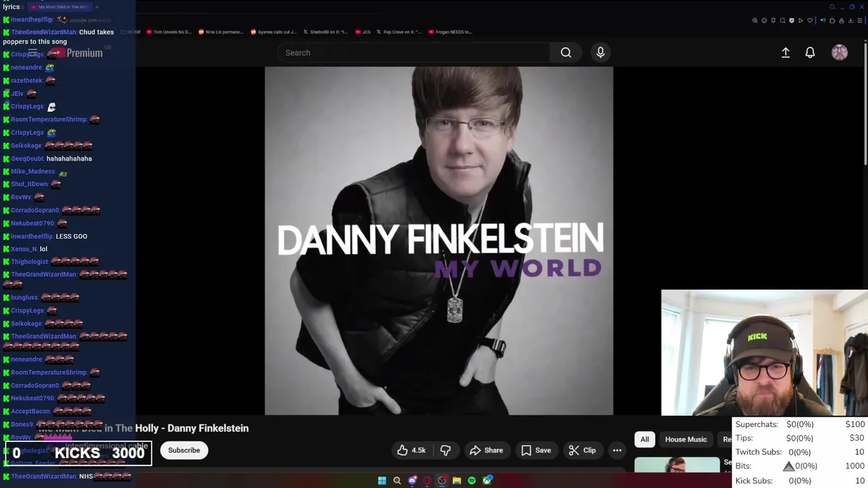Click GeeqDoubt's 'hahahahahaha' chat message
This screenshot has height=488, width=868.
pyautogui.click(x=69, y=159)
